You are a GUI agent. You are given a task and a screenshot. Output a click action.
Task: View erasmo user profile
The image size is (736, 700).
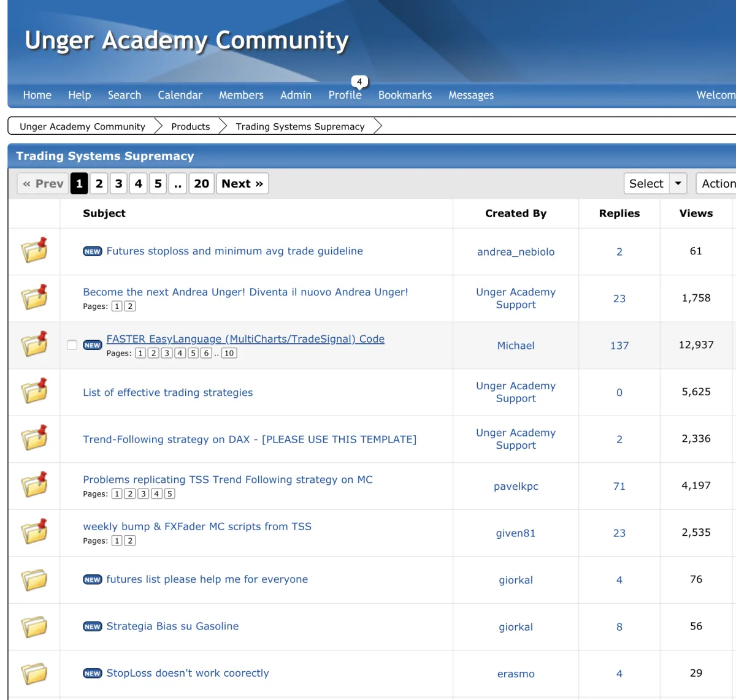516,674
